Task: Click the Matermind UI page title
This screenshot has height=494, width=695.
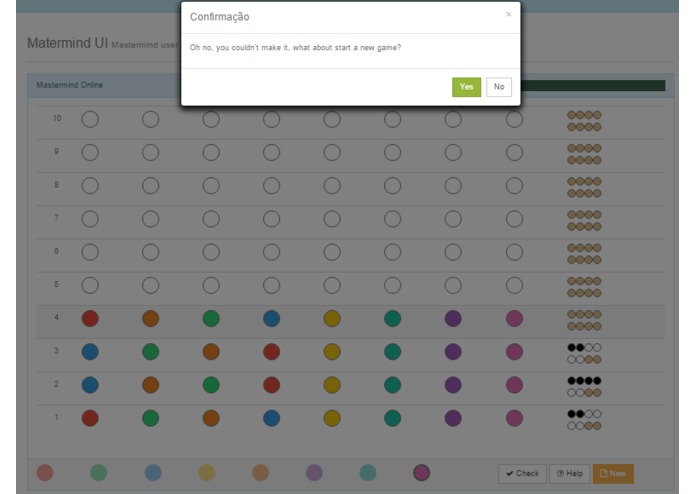Action: [67, 43]
